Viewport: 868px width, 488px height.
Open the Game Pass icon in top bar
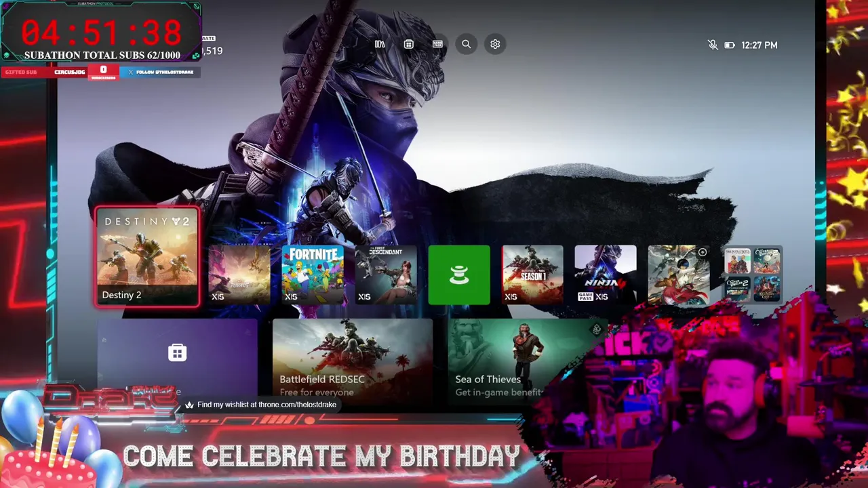tap(437, 44)
